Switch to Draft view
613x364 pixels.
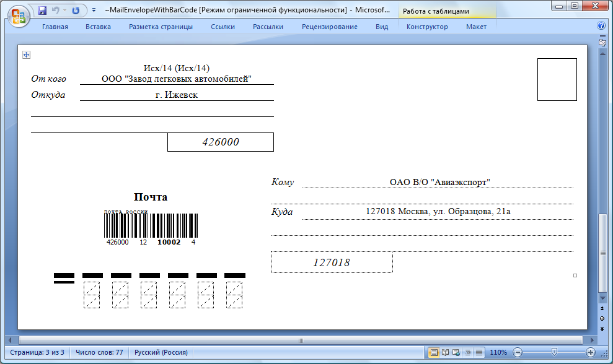(x=479, y=352)
